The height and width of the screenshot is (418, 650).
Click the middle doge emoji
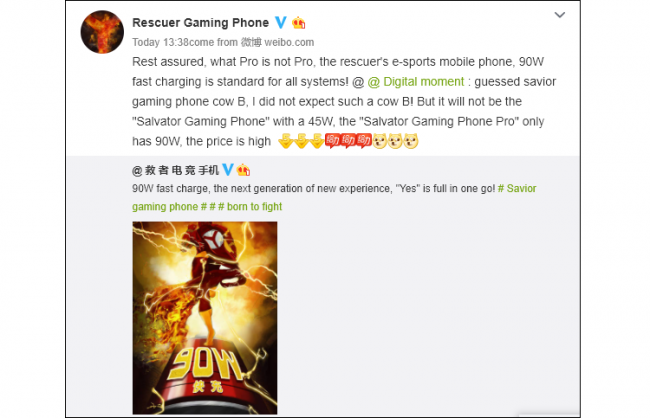coord(395,141)
